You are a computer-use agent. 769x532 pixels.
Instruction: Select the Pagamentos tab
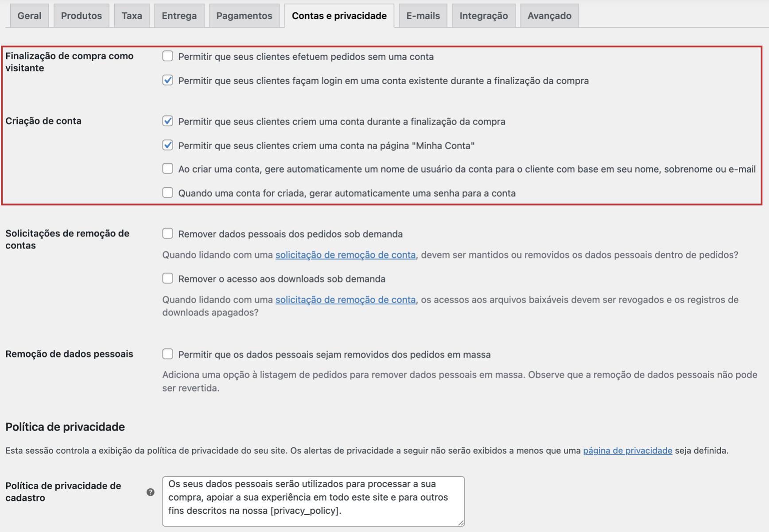[x=244, y=16]
